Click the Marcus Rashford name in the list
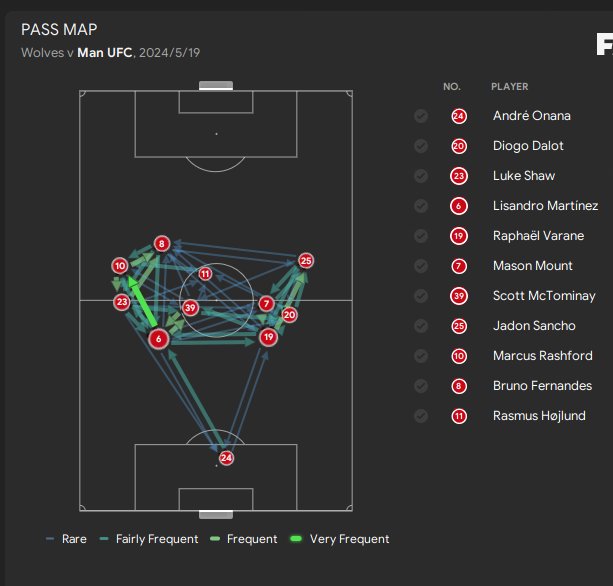The height and width of the screenshot is (586, 613). click(542, 356)
